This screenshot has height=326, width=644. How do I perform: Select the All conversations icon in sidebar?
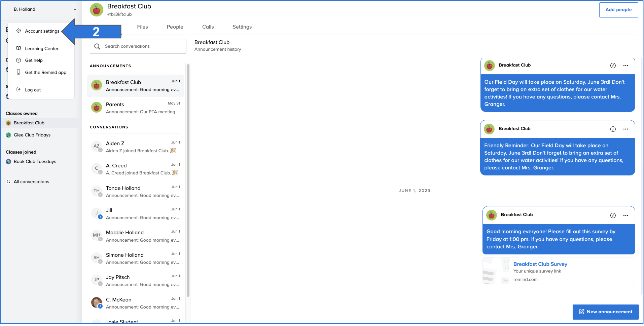pos(8,181)
